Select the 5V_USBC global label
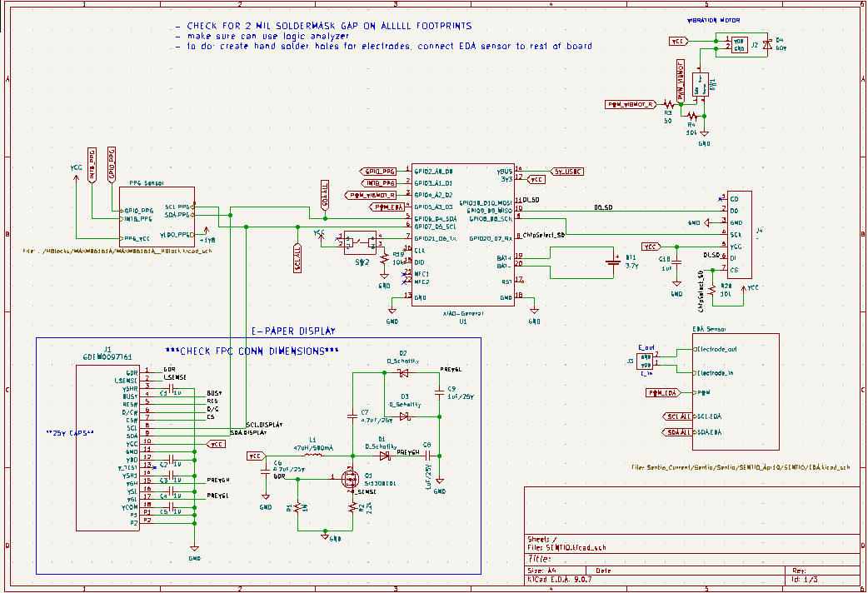 tap(566, 172)
